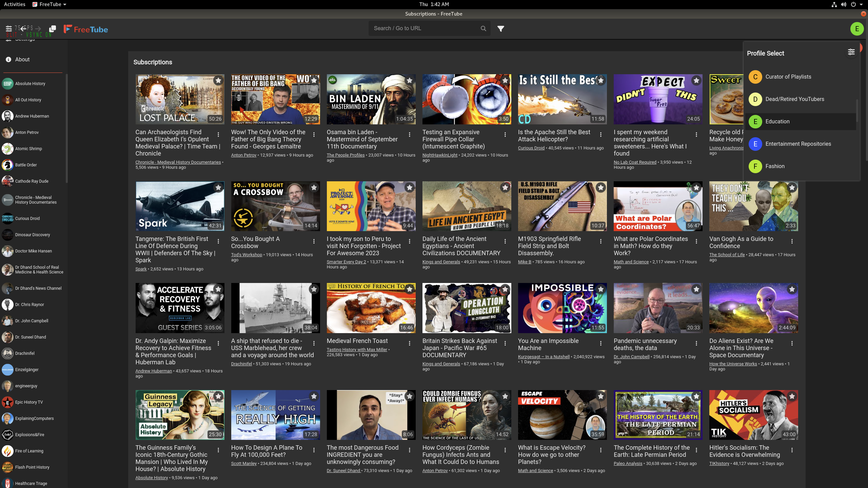Toggle the hamburger side menu icon

tap(9, 28)
